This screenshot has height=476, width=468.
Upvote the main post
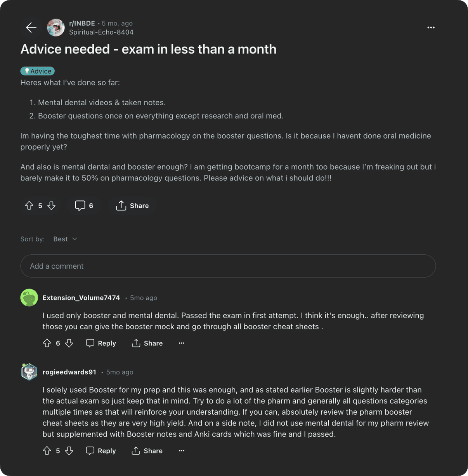[x=29, y=205]
